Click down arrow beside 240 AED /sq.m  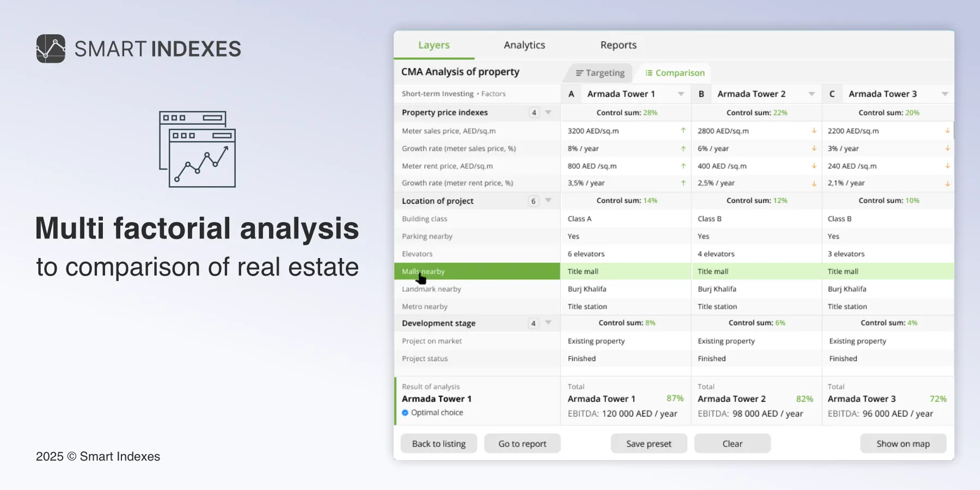click(x=947, y=166)
